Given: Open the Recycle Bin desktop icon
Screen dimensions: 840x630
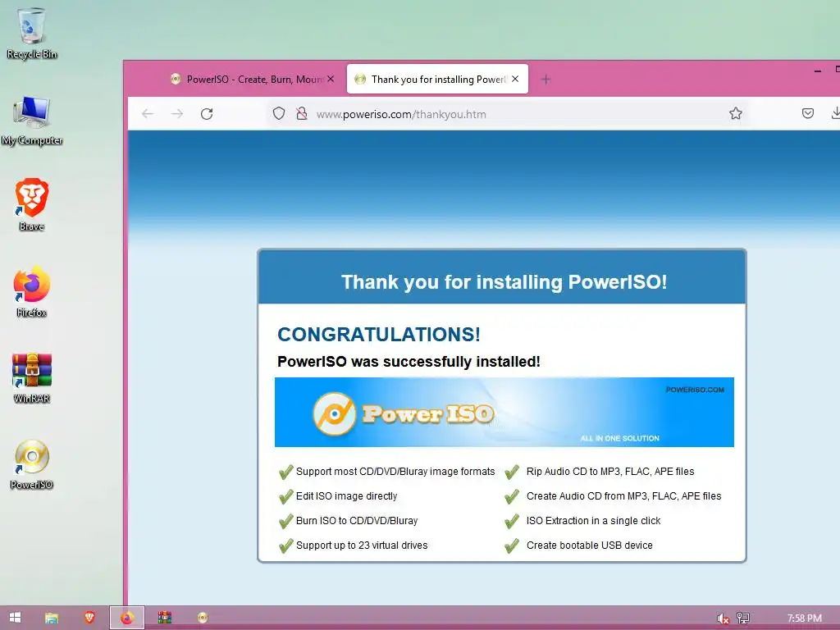Looking at the screenshot, I should [x=32, y=33].
